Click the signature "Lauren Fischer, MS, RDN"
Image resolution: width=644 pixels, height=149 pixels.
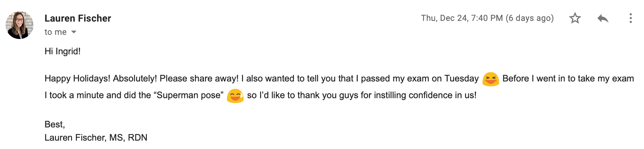click(96, 138)
